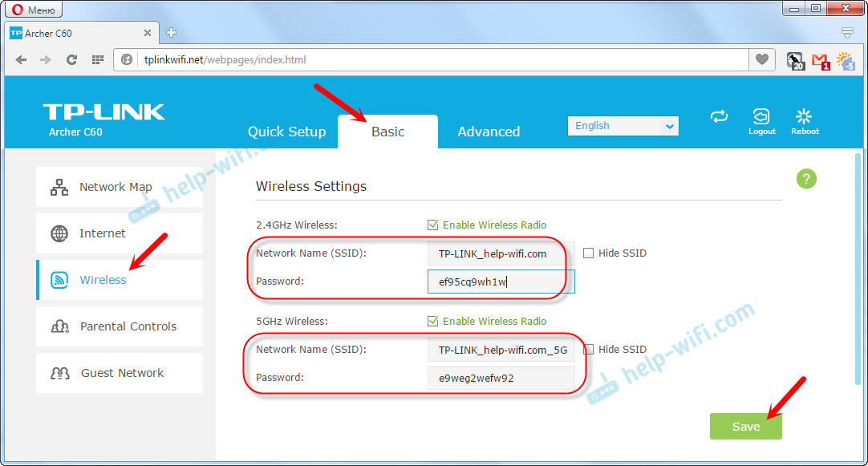Screen dimensions: 868x466
Task: Expand the English language dropdown
Action: click(x=623, y=126)
